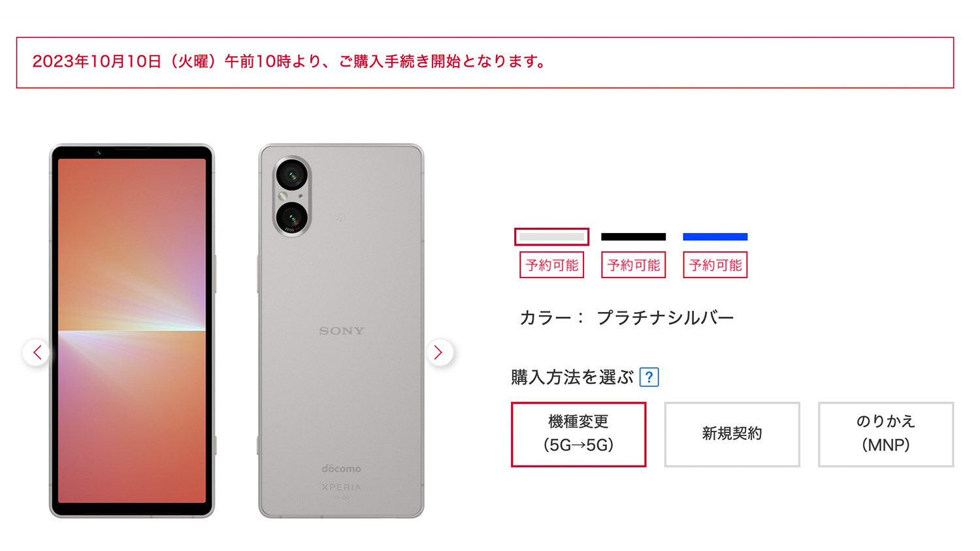
Task: Pick the blue color swatch
Action: (x=715, y=237)
